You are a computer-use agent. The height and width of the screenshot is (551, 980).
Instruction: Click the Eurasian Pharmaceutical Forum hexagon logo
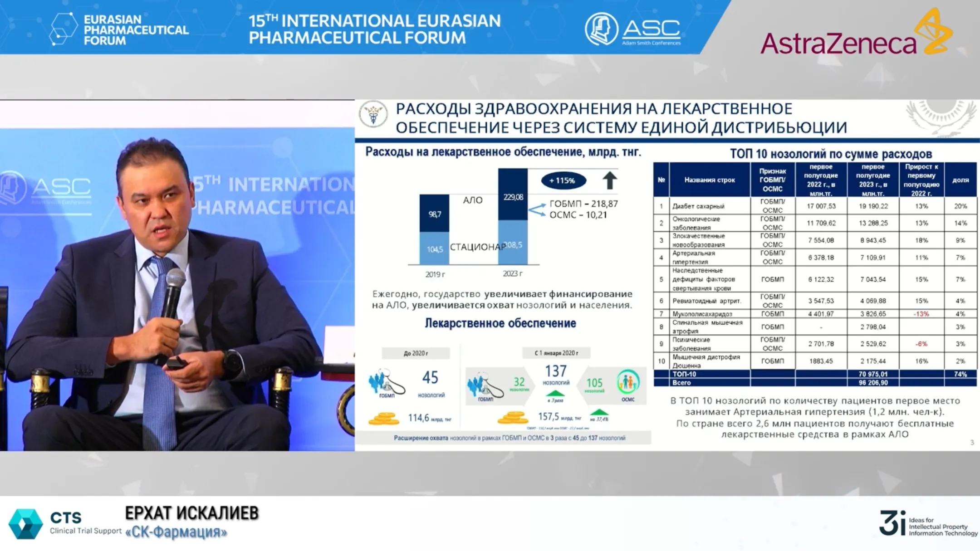(64, 29)
